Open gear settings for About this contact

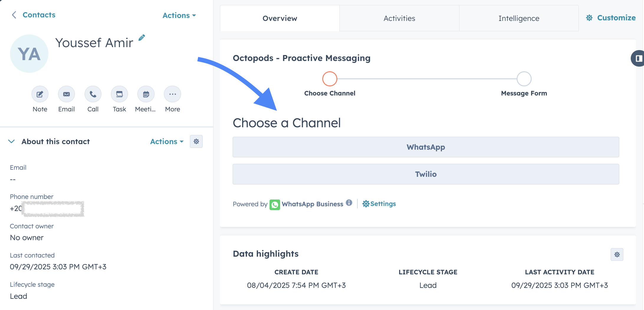(196, 142)
